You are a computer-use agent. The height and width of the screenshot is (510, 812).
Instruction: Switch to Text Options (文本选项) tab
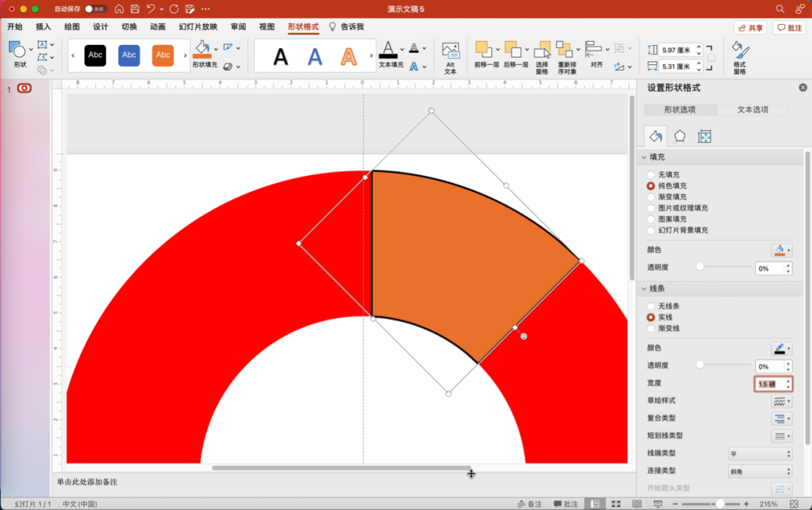point(753,110)
